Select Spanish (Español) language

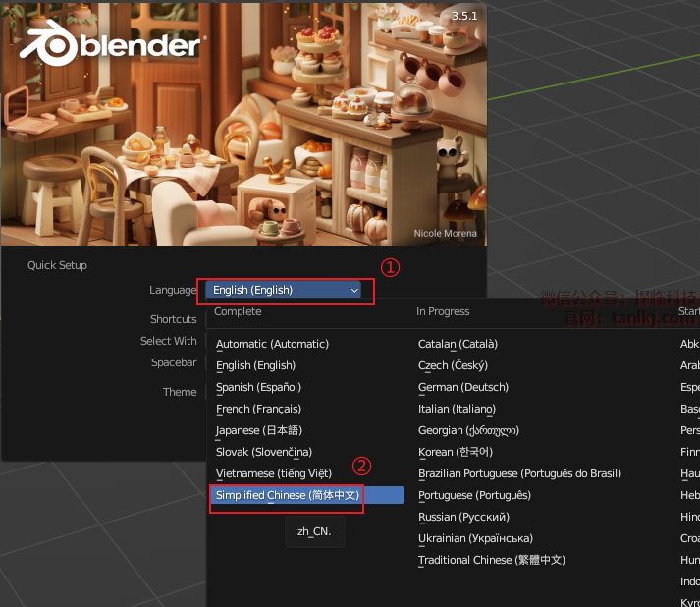point(258,387)
